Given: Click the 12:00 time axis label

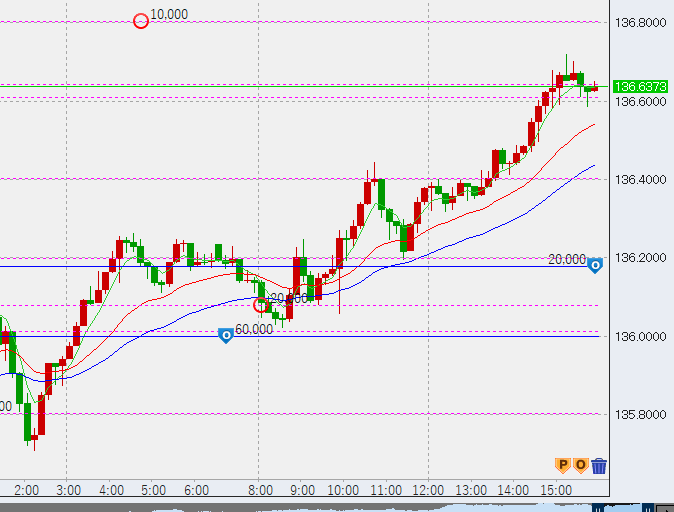Looking at the screenshot, I should [x=428, y=490].
